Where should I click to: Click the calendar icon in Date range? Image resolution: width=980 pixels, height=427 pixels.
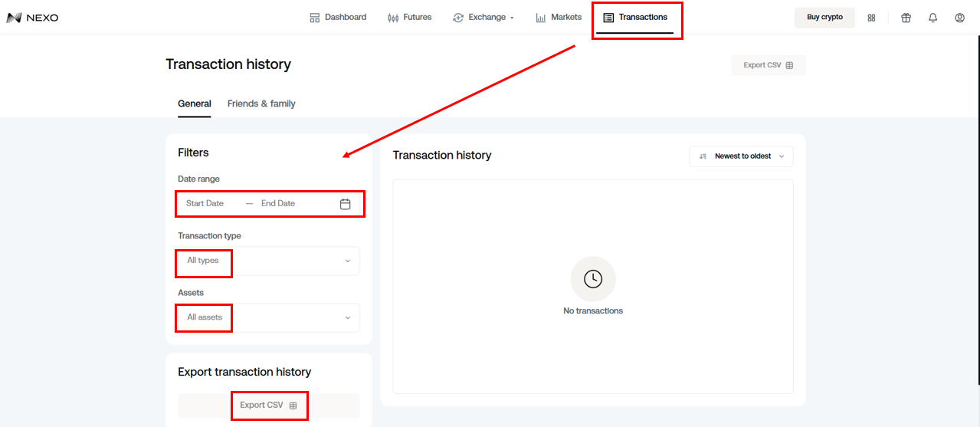[346, 204]
